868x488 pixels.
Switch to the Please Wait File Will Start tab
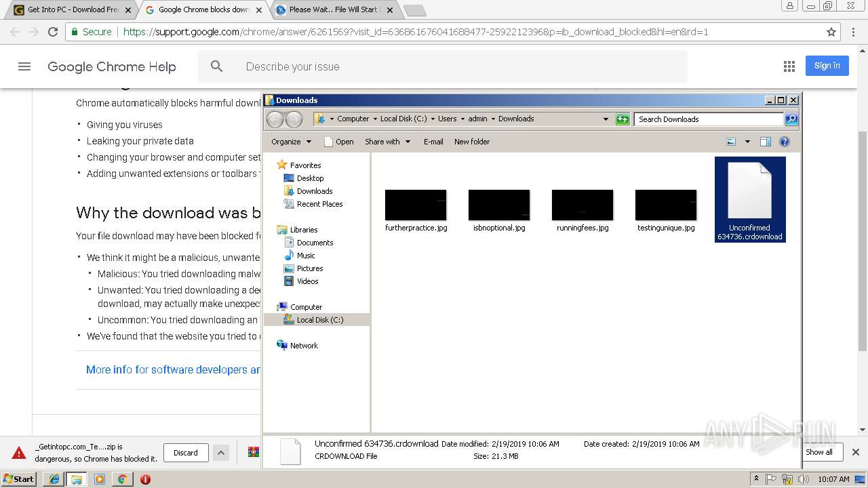[335, 9]
